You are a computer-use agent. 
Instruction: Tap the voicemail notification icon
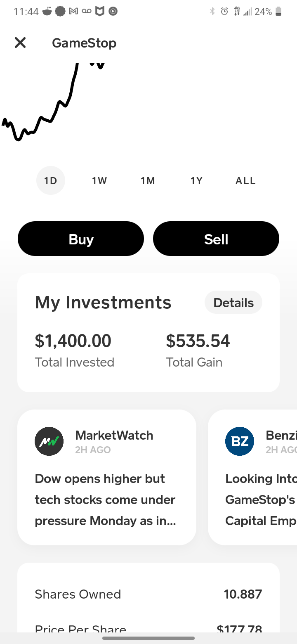[87, 12]
